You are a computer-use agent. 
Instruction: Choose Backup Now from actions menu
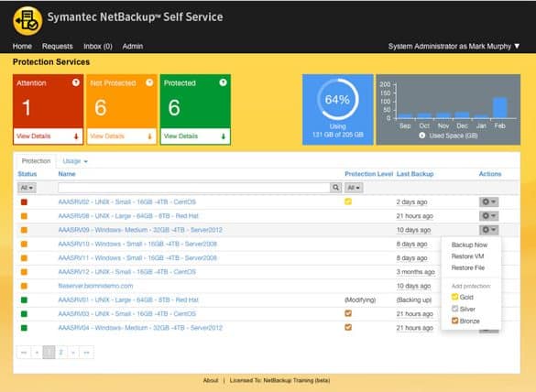coord(469,245)
